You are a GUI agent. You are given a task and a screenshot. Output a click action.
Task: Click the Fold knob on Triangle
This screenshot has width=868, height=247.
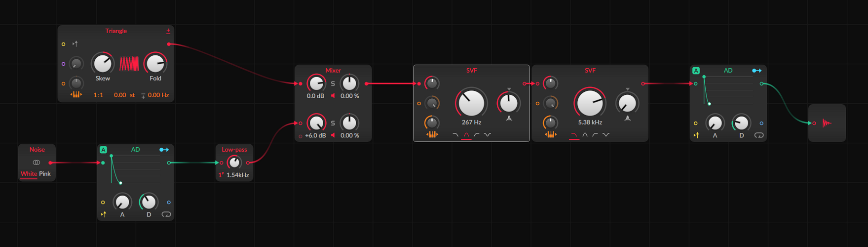tap(155, 64)
